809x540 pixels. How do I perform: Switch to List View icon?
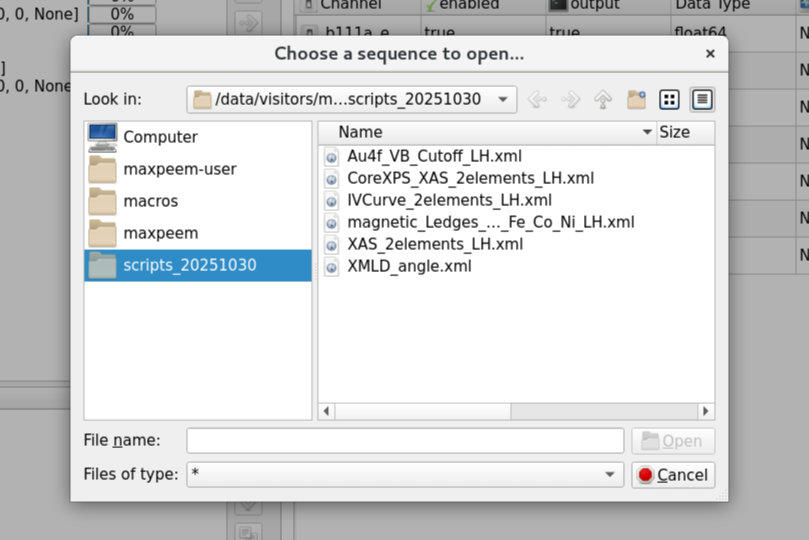click(669, 99)
